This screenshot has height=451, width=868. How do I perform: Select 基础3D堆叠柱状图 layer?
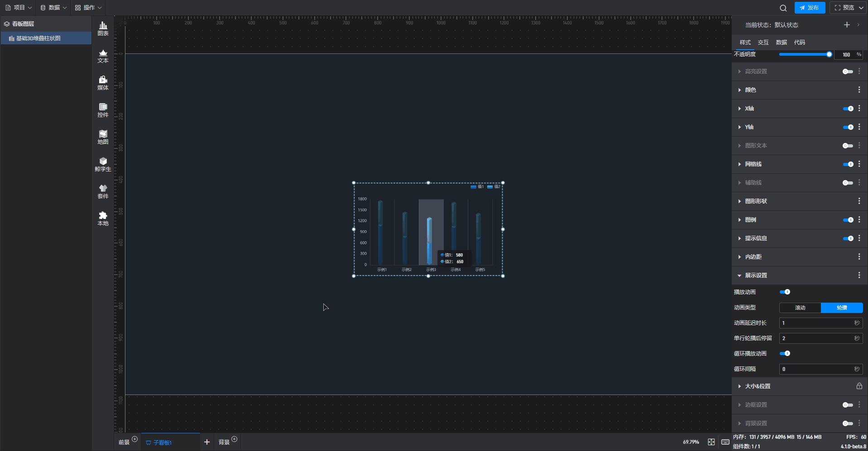46,38
